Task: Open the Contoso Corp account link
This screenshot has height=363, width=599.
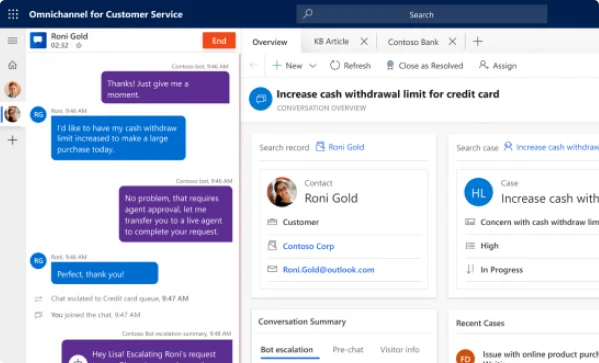Action: coord(308,246)
